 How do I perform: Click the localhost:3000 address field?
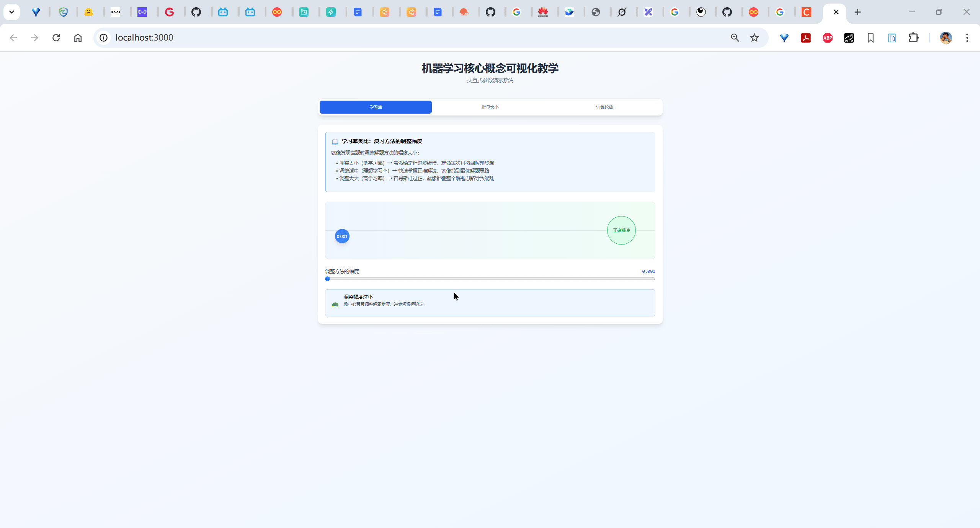(x=383, y=37)
